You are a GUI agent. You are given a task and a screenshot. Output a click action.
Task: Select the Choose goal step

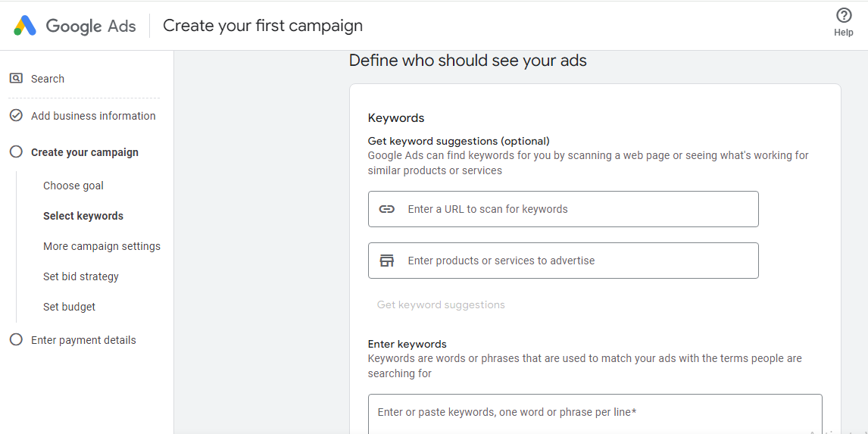coord(73,186)
